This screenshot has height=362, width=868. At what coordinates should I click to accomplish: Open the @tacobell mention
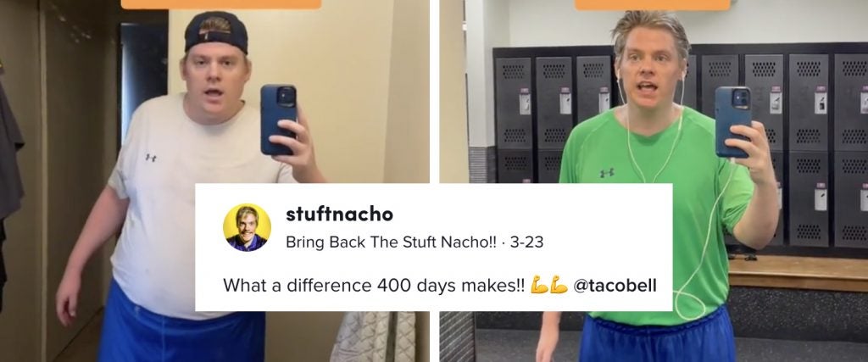[615, 286]
